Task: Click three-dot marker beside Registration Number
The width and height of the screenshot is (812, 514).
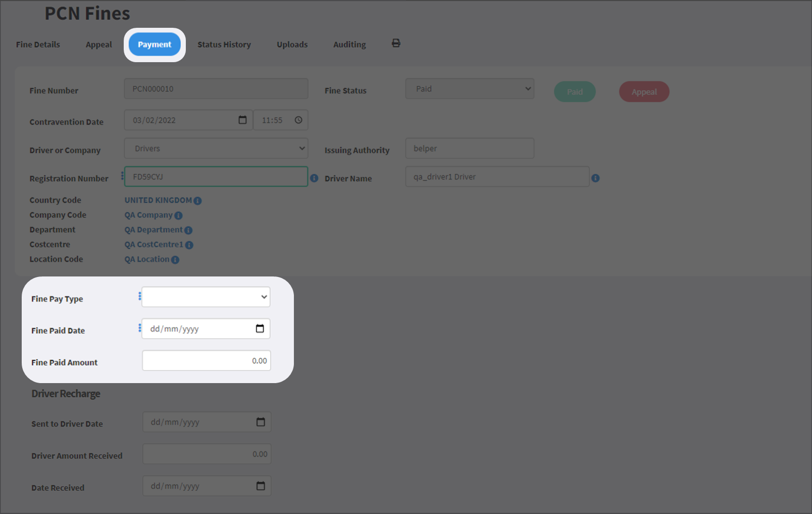Action: point(122,176)
